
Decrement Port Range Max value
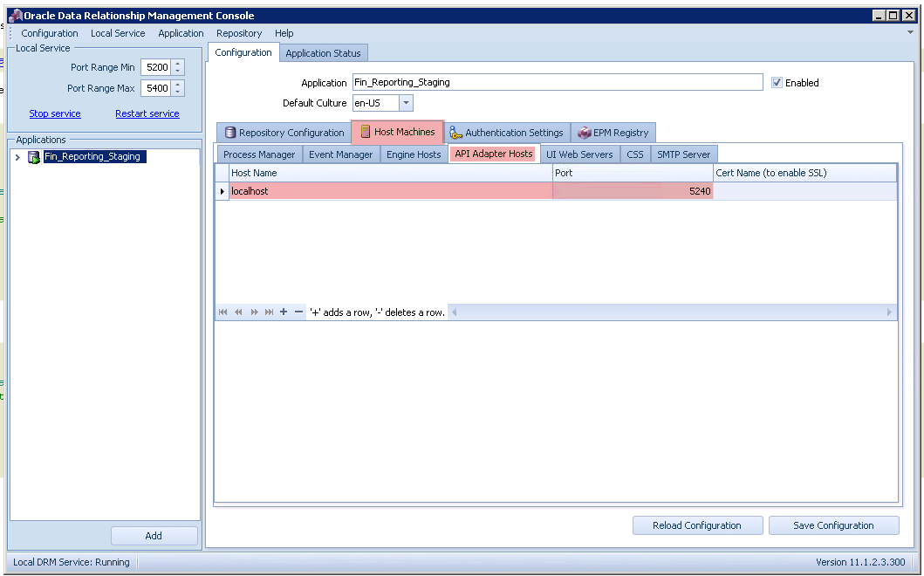(178, 91)
